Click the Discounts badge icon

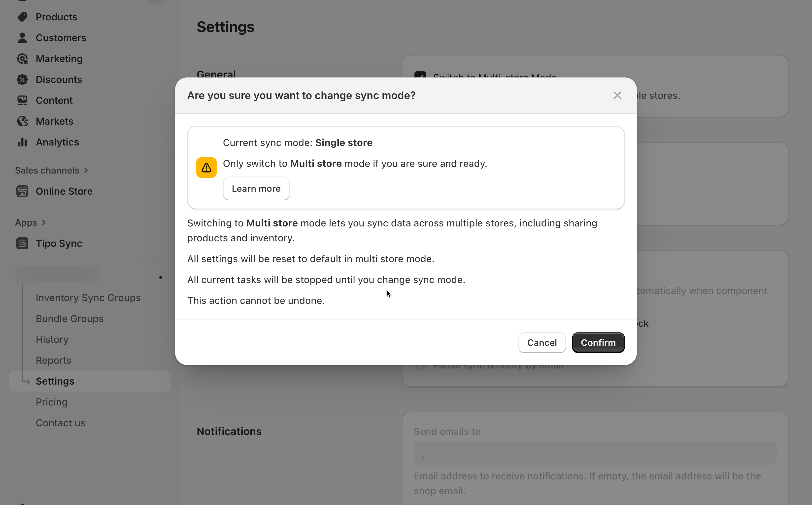coord(22,79)
